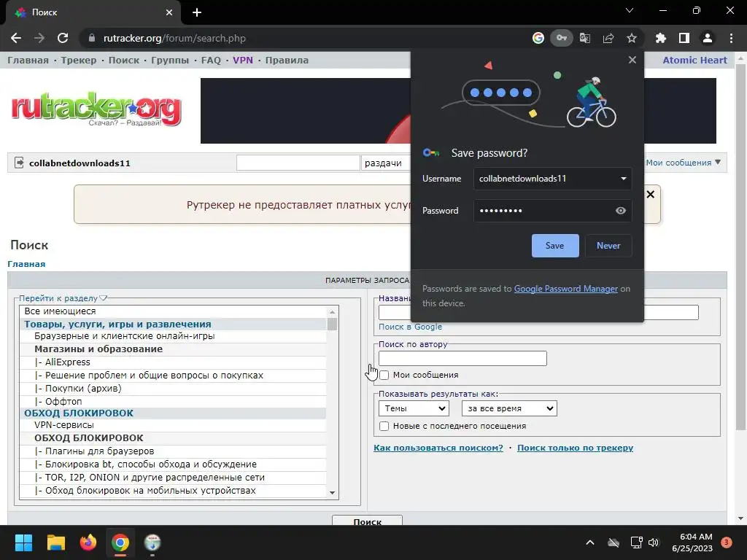Open the VPN navigation link
Screen dimensions: 747x560
(x=243, y=60)
